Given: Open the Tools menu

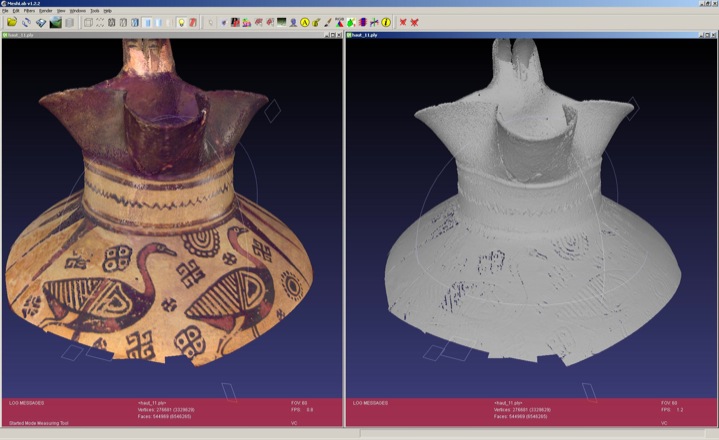Looking at the screenshot, I should pyautogui.click(x=94, y=11).
